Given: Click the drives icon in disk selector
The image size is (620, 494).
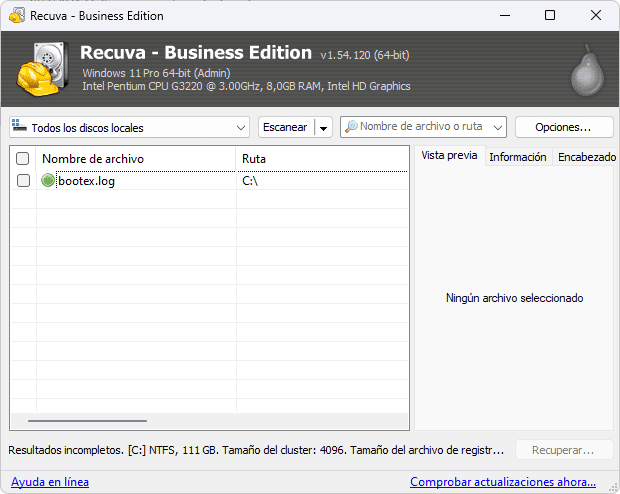Looking at the screenshot, I should tap(19, 126).
